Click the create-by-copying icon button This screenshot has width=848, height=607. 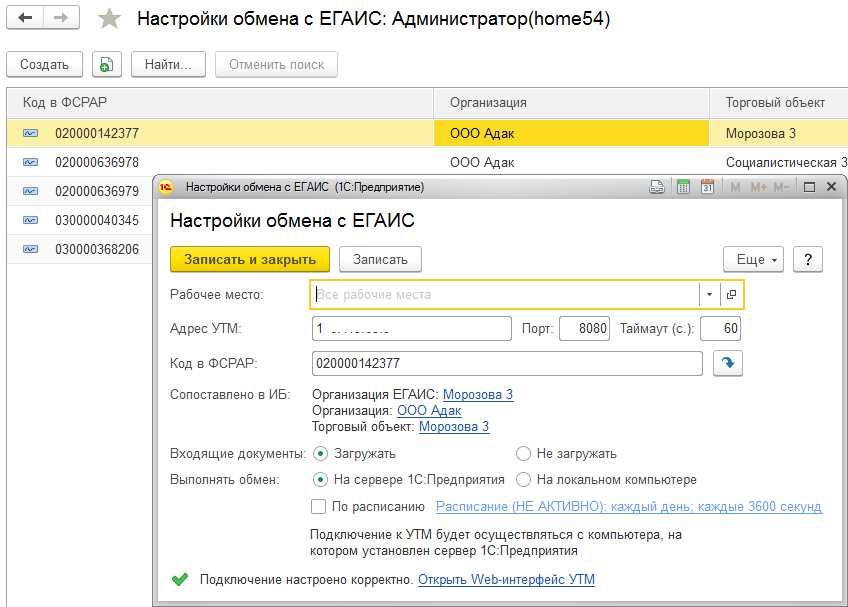(107, 64)
